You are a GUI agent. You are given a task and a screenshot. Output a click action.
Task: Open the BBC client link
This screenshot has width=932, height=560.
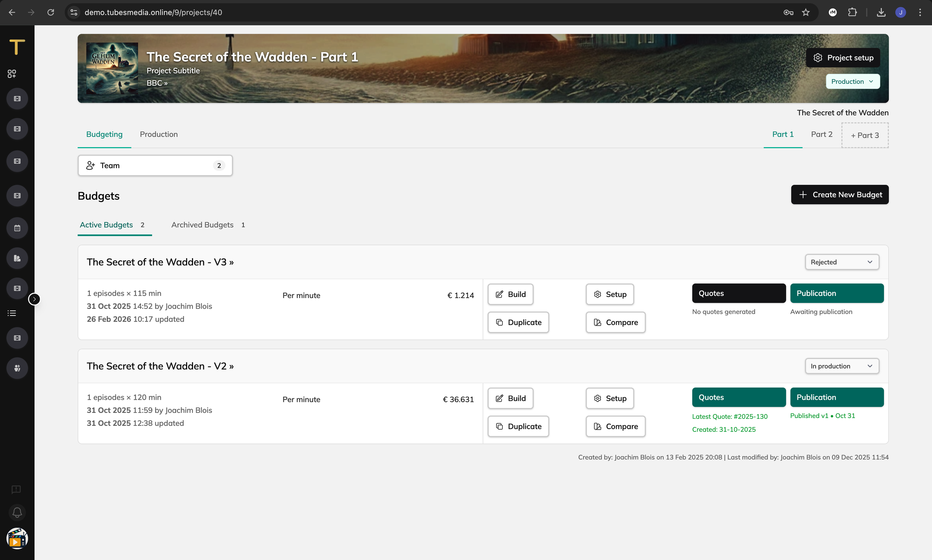157,83
